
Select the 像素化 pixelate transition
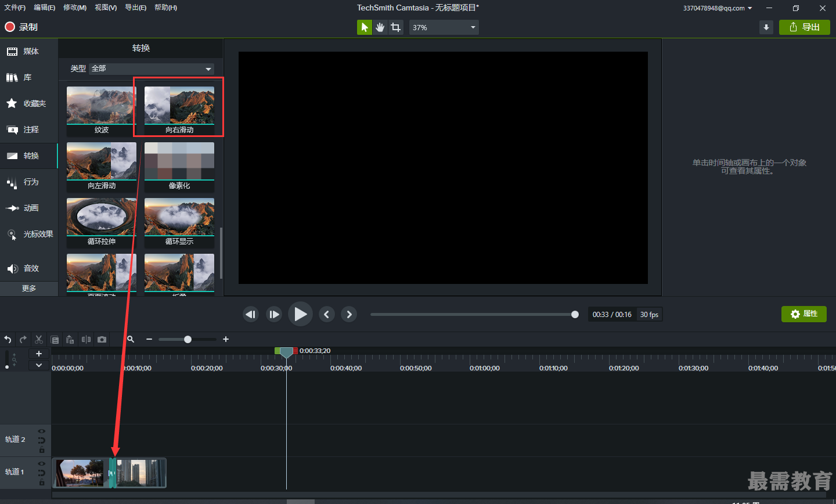[179, 167]
